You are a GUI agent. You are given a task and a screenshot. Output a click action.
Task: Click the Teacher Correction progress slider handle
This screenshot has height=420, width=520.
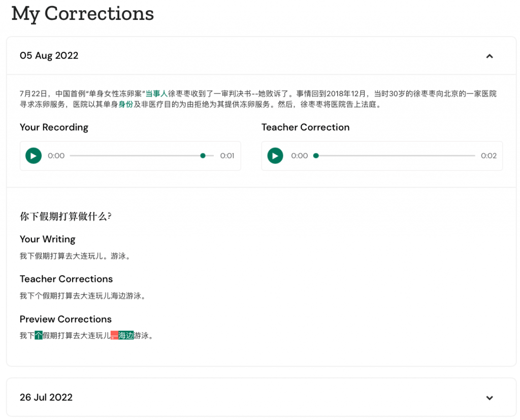coord(316,156)
